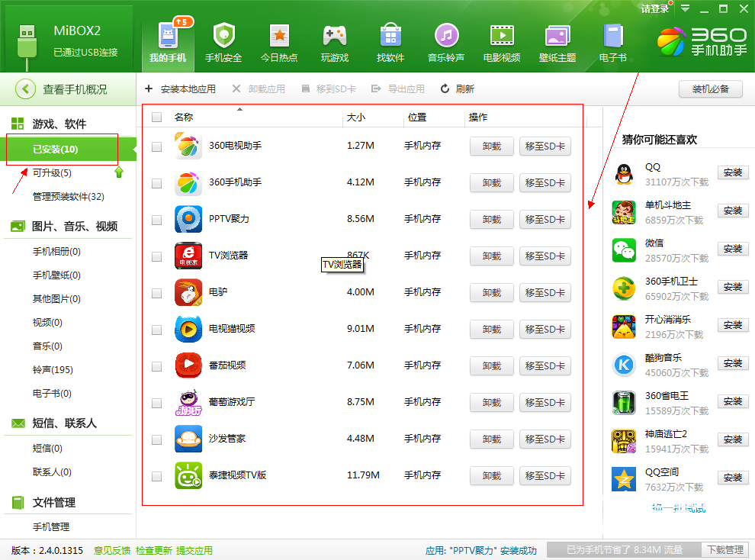The height and width of the screenshot is (560, 755).
Task: Install QQ with 安装 button
Action: (x=733, y=172)
